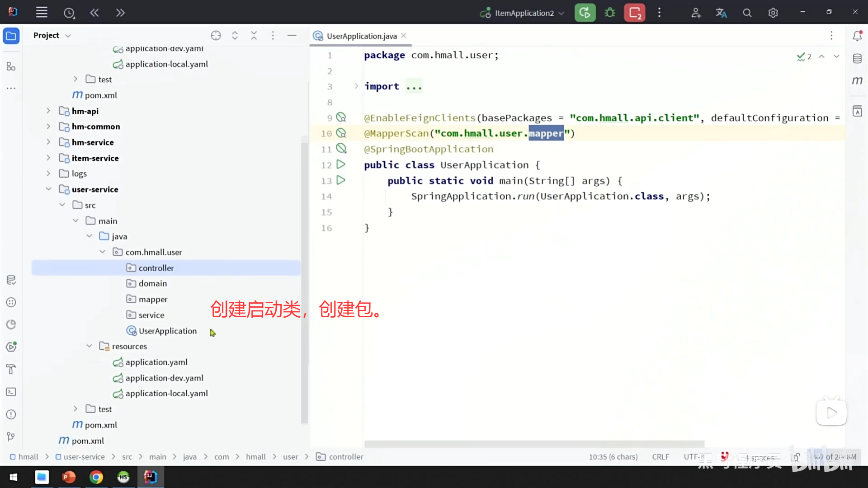The image size is (868, 488).
Task: Open the Maven tool window icon
Action: [x=857, y=80]
